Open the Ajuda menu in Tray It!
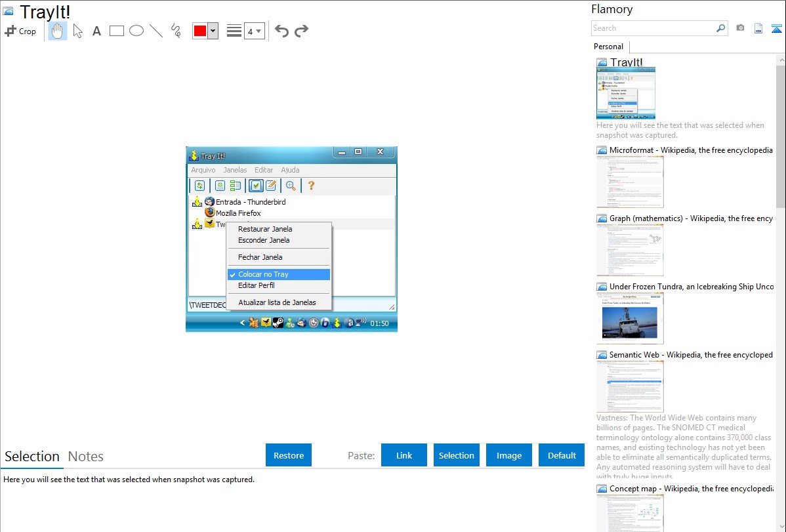Image resolution: width=786 pixels, height=532 pixels. (290, 170)
